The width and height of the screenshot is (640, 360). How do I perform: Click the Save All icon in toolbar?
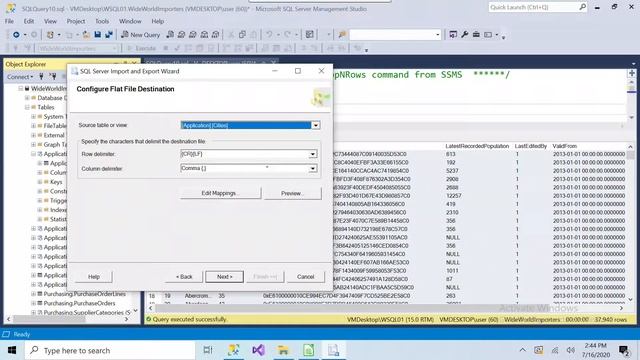[109, 35]
